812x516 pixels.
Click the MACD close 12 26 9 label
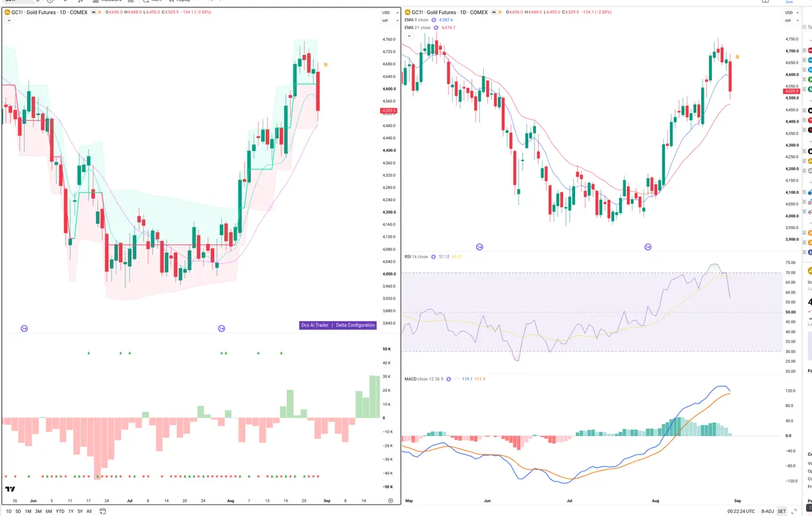tap(424, 379)
